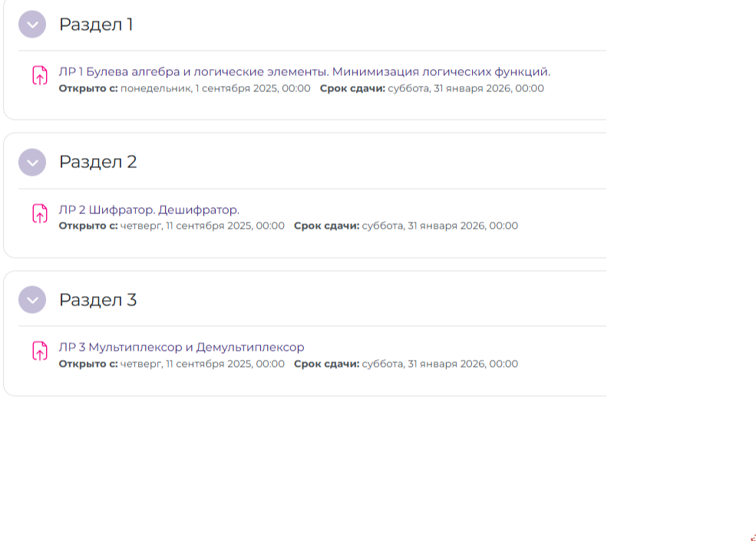The image size is (756, 541).
Task: Collapse the Раздел 2 section chevron
Action: click(x=32, y=162)
